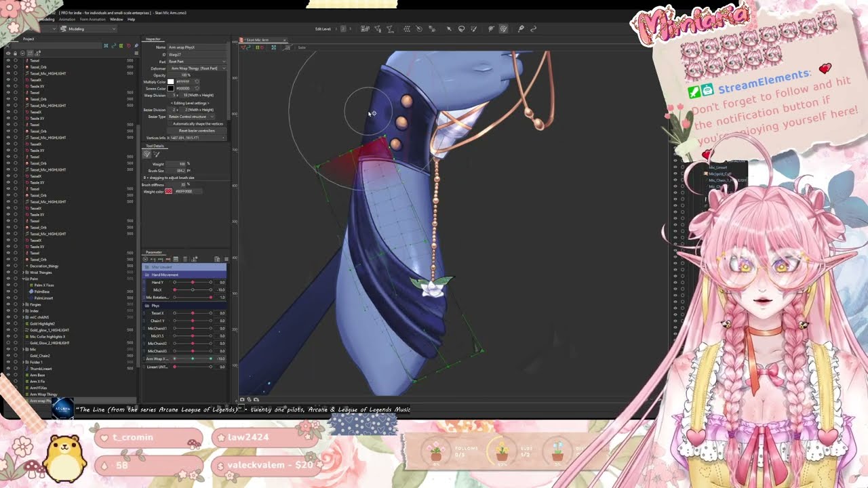The width and height of the screenshot is (868, 488).
Task: Open the Part dropdown showing Root Part
Action: pyautogui.click(x=197, y=61)
